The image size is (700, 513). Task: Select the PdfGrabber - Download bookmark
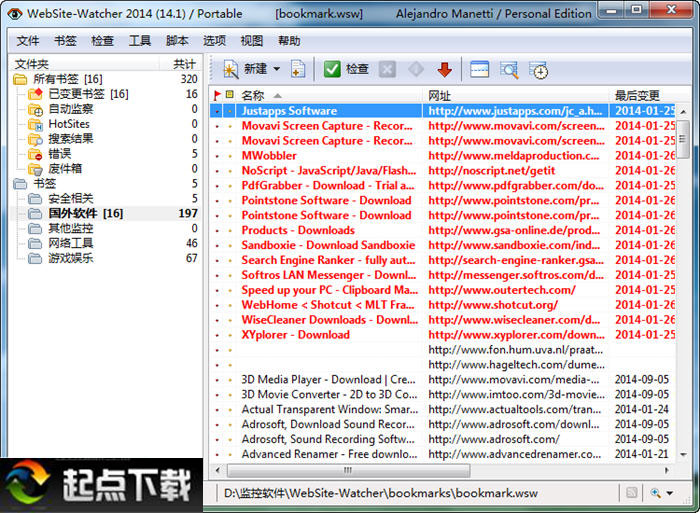click(328, 185)
